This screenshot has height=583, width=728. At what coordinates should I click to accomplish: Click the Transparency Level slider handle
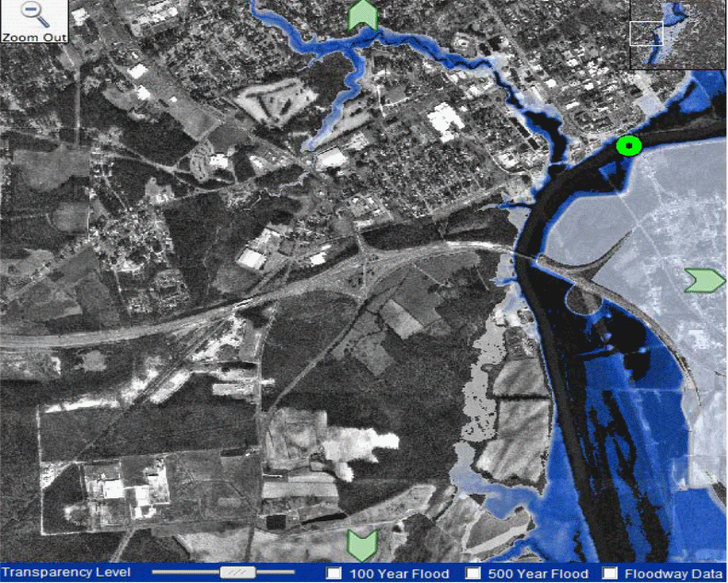238,572
